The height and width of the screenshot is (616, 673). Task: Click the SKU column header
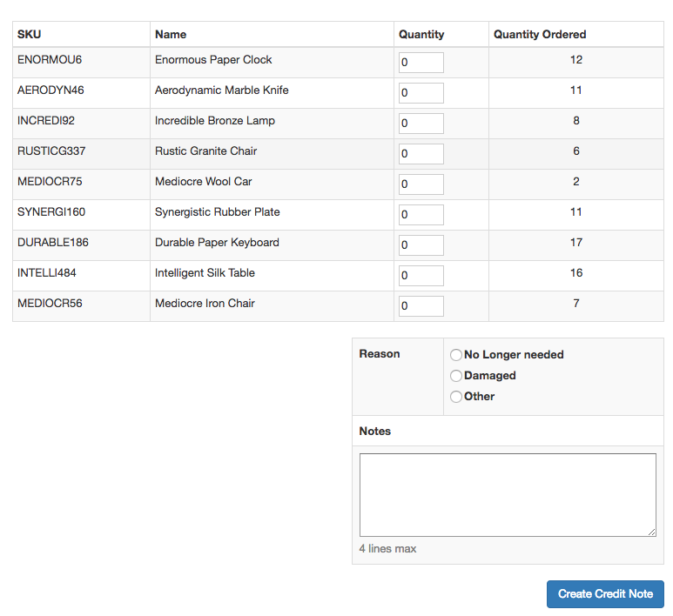(30, 35)
